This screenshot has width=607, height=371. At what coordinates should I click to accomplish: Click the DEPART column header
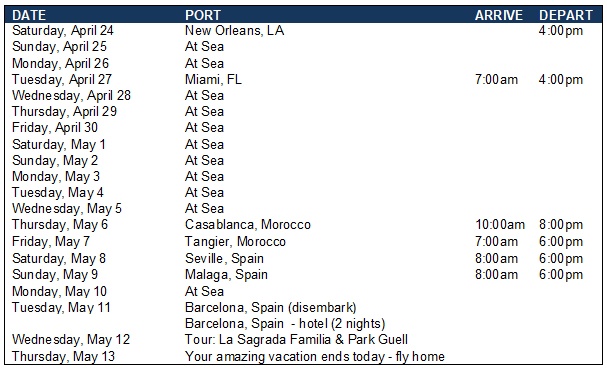(x=566, y=15)
